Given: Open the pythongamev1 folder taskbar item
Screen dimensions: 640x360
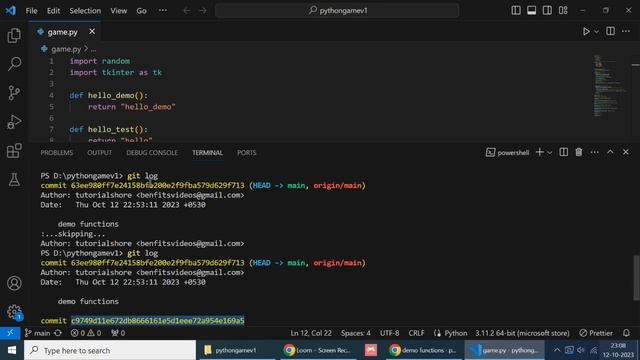Looking at the screenshot, I should [236, 350].
